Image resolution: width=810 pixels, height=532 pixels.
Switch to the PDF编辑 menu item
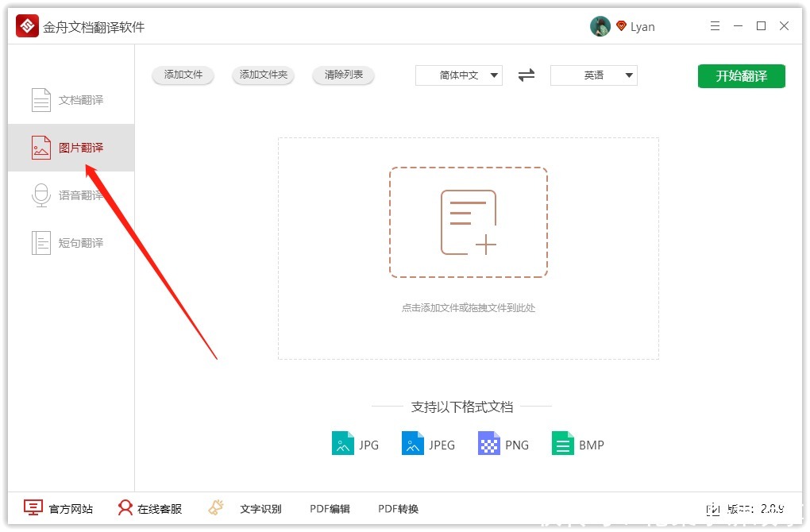(330, 508)
